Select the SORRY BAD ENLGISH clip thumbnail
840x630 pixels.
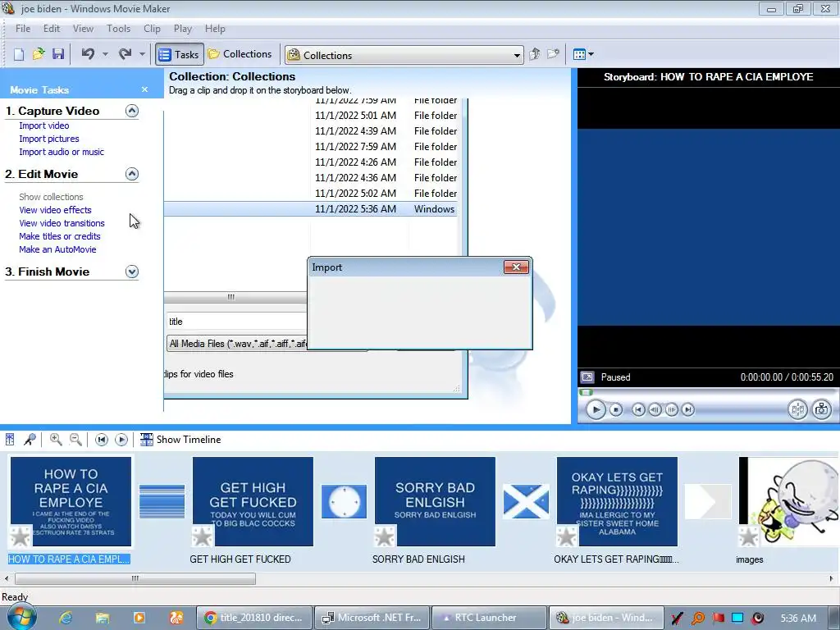[x=435, y=501]
